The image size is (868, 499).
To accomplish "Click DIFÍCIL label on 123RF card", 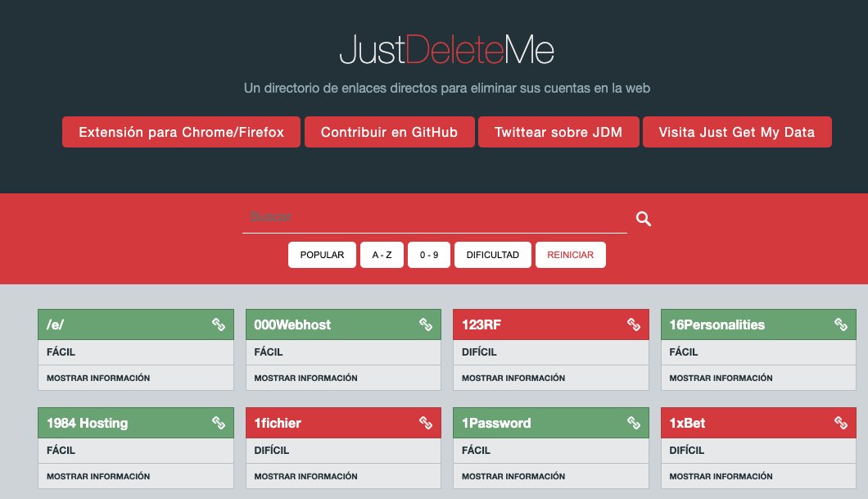I will pyautogui.click(x=479, y=352).
